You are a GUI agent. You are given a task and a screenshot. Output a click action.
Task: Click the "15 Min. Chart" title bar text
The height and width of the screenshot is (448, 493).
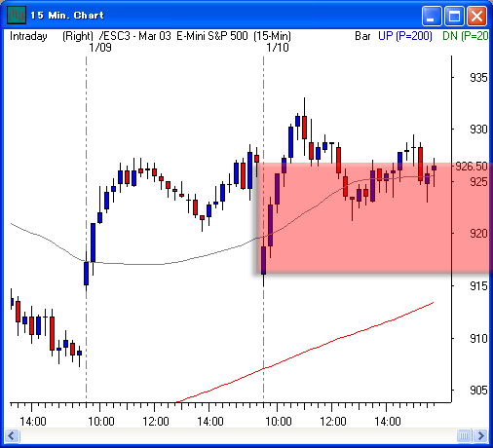(67, 16)
